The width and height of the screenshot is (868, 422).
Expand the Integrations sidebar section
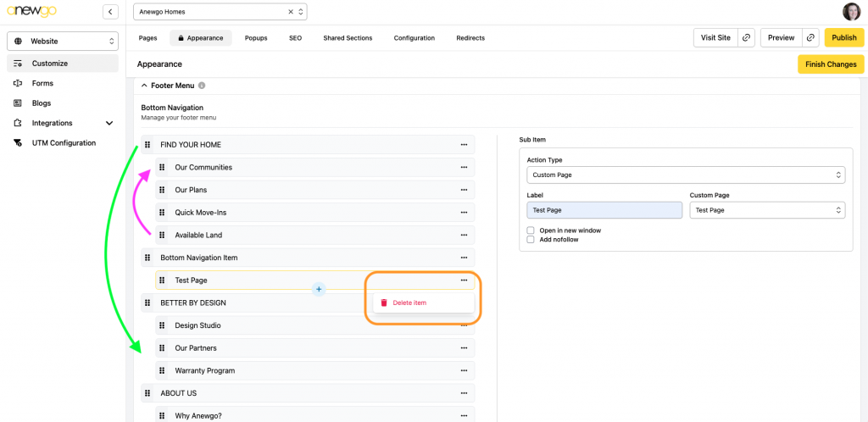[108, 123]
